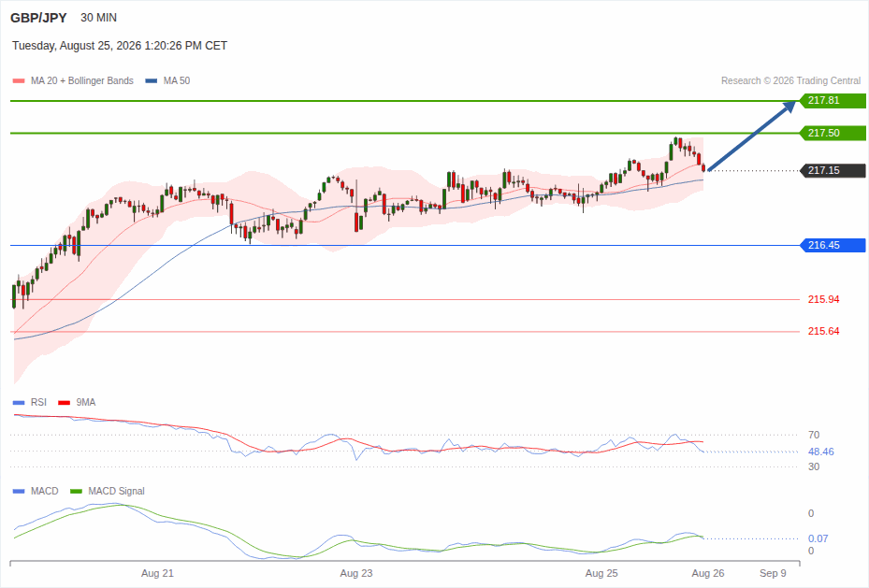Click the Aug 25 date axis label

(601, 574)
